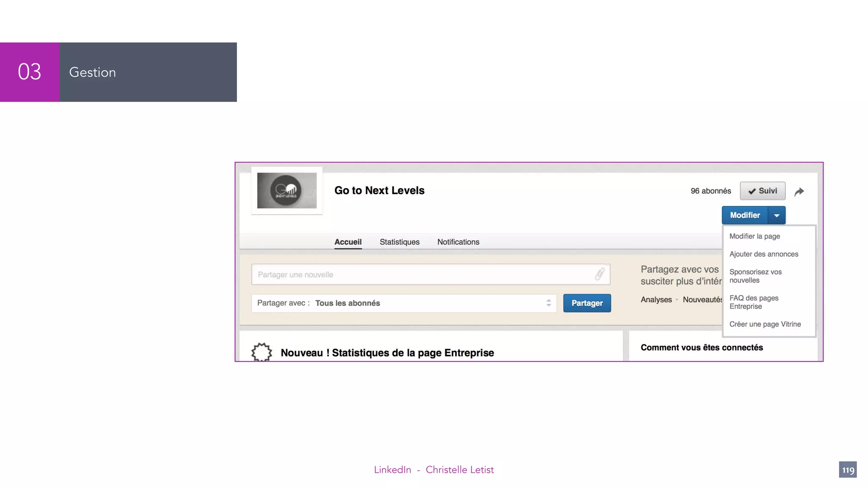
Task: Open FAQ des pages Entreprise entry
Action: tap(754, 302)
